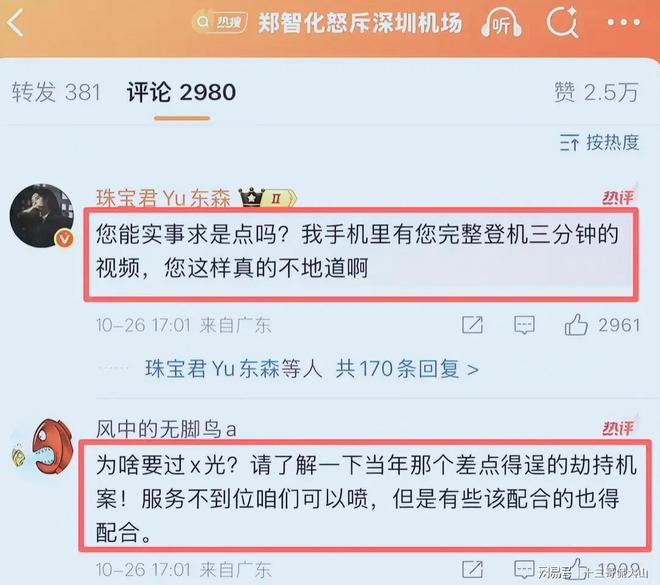Share the comment by 风中的无脚鸟 a
660x585 pixels.
(472, 569)
